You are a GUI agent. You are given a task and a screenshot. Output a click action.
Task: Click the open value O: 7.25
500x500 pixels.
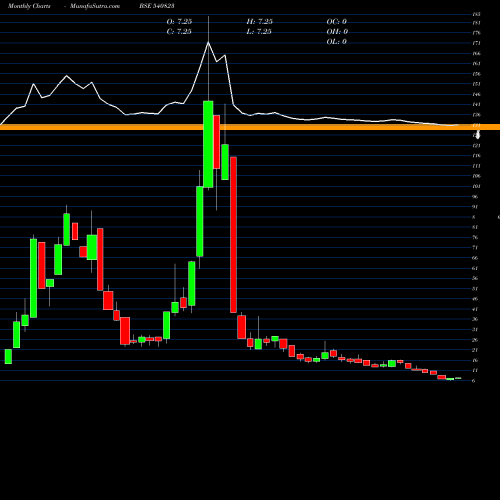click(179, 21)
